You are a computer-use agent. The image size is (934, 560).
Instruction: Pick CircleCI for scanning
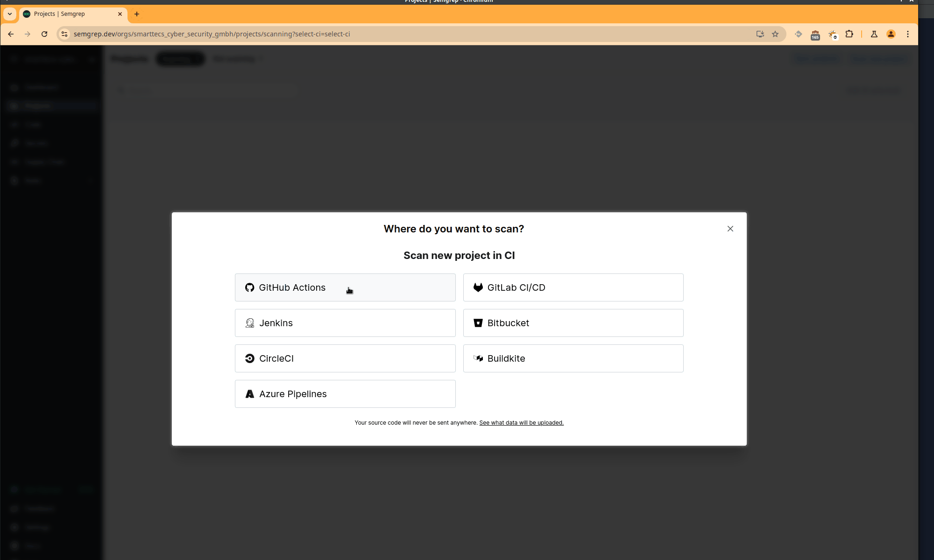(x=345, y=358)
